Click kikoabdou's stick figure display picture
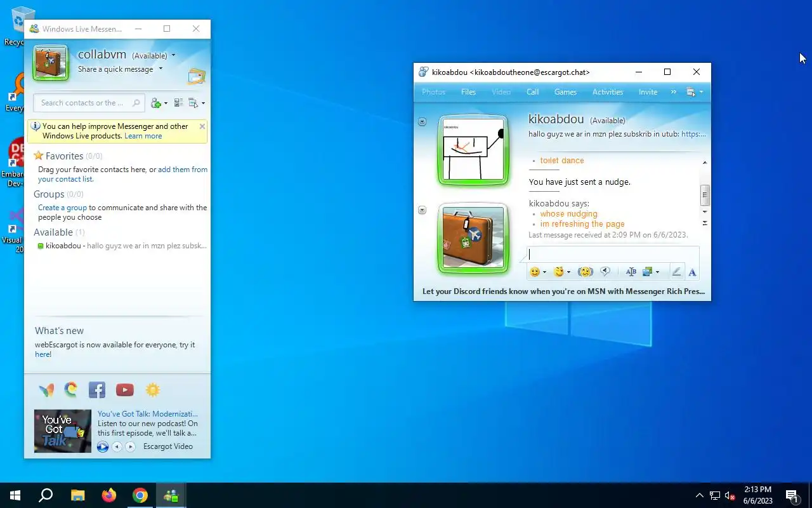 [x=473, y=150]
